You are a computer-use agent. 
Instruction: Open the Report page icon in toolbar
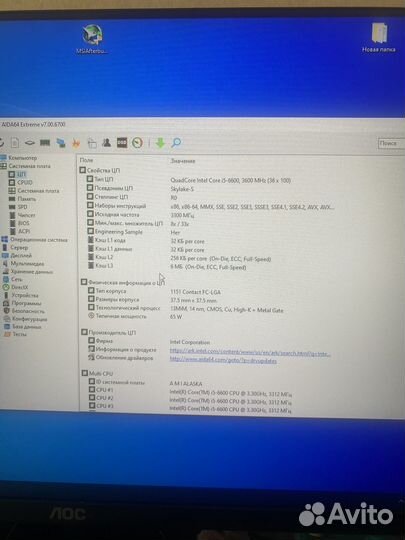click(15, 143)
